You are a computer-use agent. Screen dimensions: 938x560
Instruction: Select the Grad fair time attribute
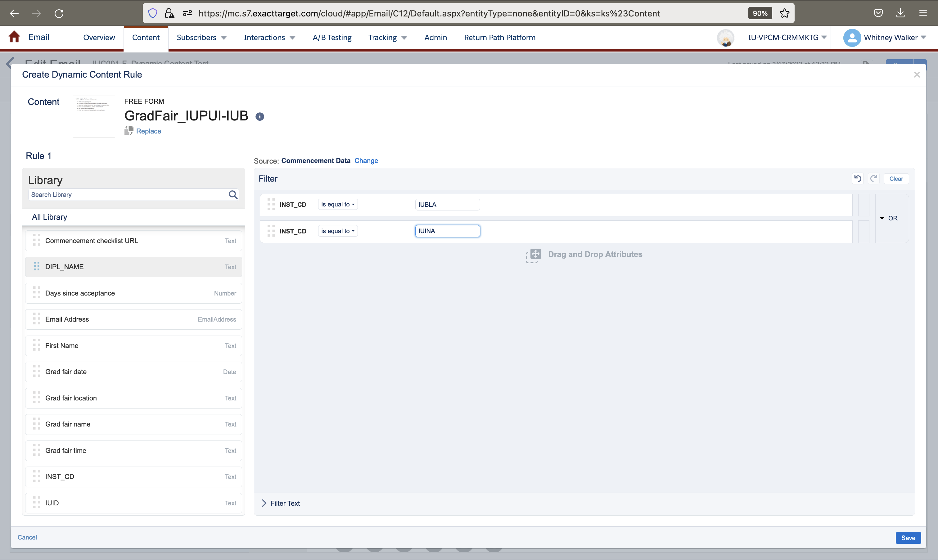[133, 450]
